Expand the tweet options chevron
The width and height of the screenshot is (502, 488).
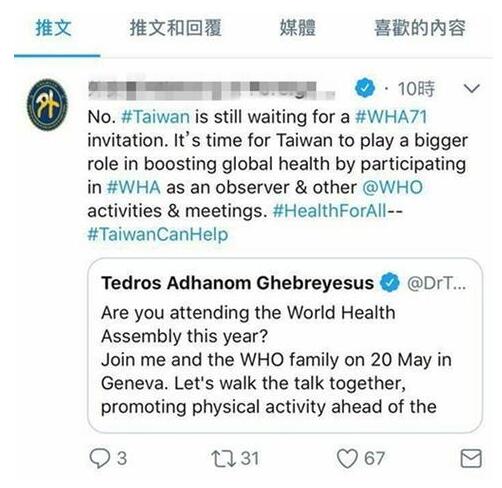pos(471,88)
